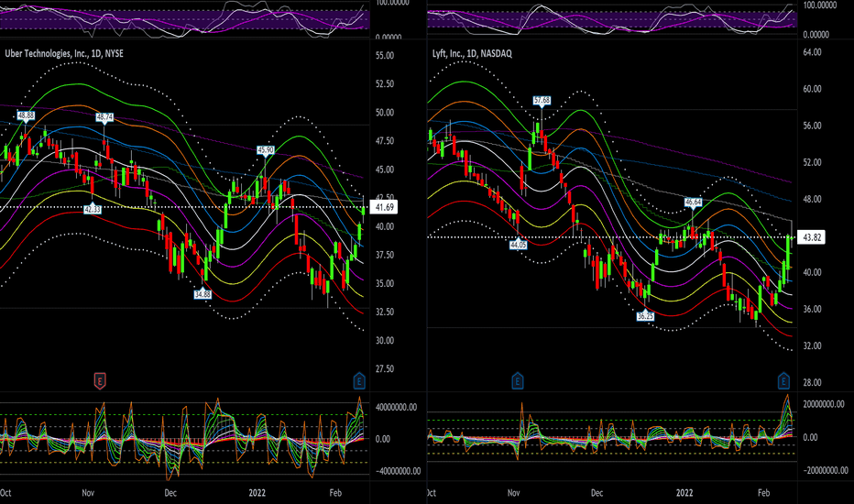The width and height of the screenshot is (854, 504).
Task: Click the Dec label on Lyft time axis
Action: (x=597, y=493)
